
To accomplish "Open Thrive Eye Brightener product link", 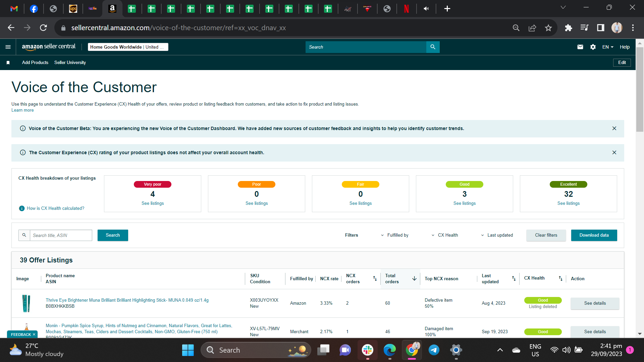I will click(x=127, y=300).
